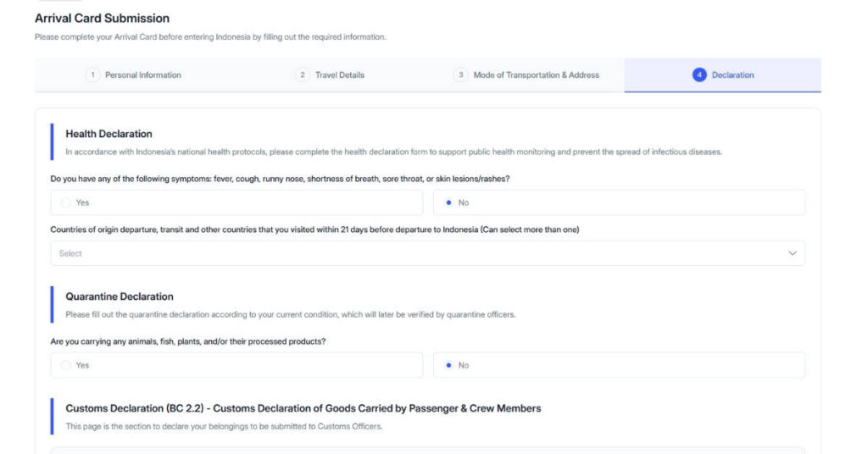868x454 pixels.
Task: Click the chevron arrow in countries field
Action: tap(793, 253)
